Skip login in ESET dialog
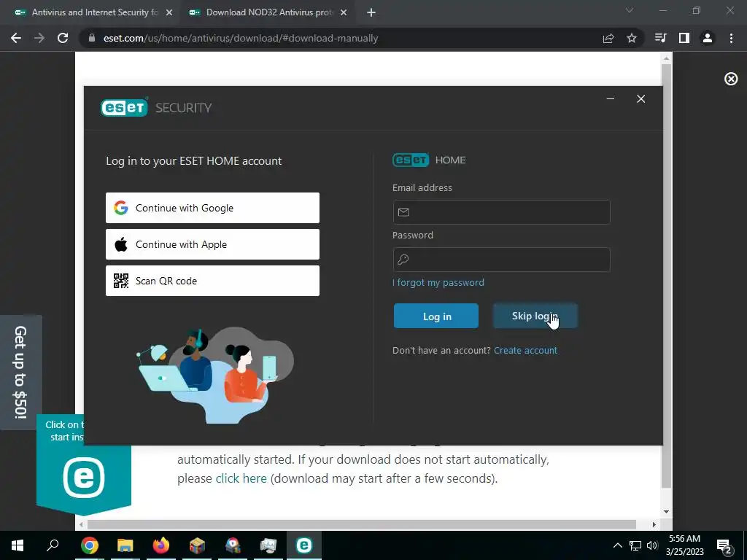Viewport: 747px width, 560px height. [535, 316]
